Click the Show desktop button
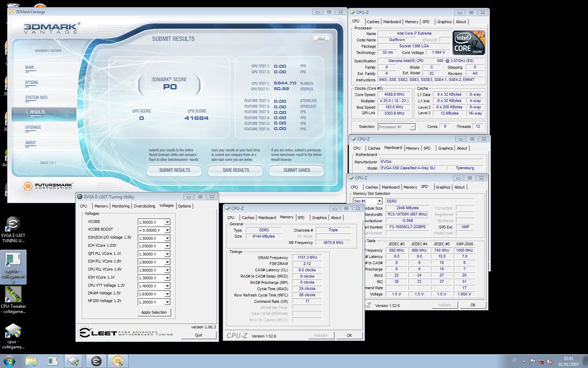Screen dimensions: 588x368 (x=586, y=361)
